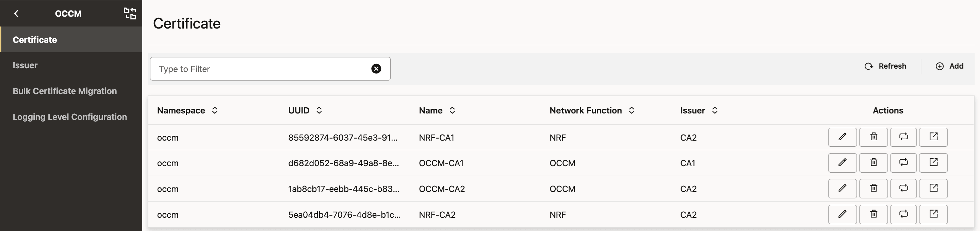Screen dimensions: 980x231
Task: Click UUID 5ea04db4-7076-4d8e-b1c... cell
Action: 344,215
